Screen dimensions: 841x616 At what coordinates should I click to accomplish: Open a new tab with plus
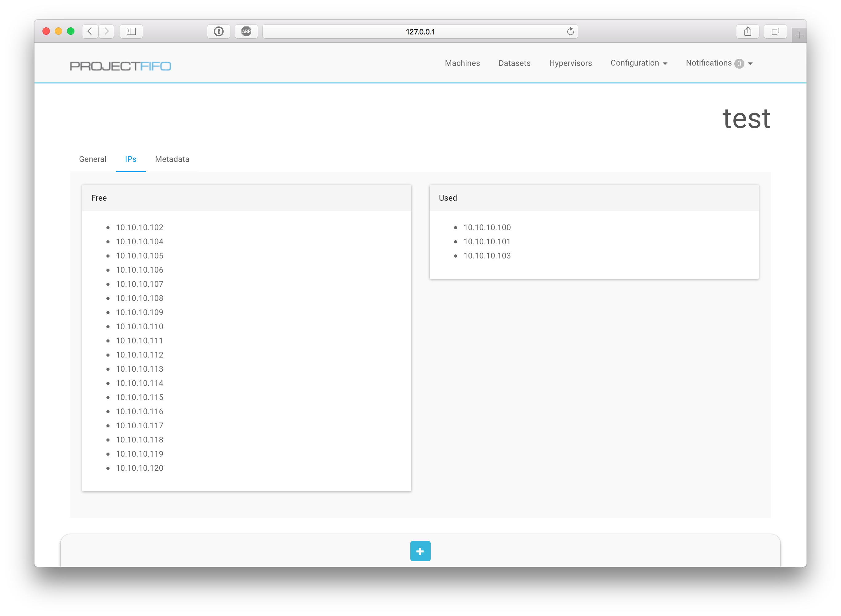pos(799,35)
